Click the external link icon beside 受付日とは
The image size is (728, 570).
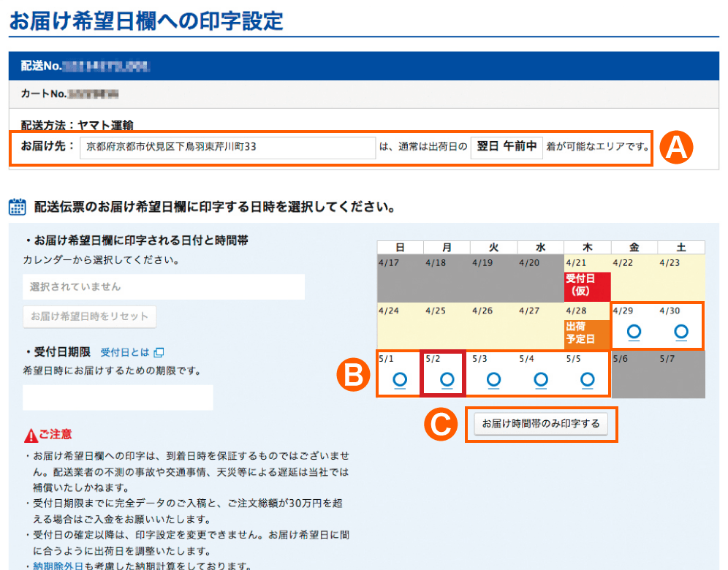(x=159, y=352)
